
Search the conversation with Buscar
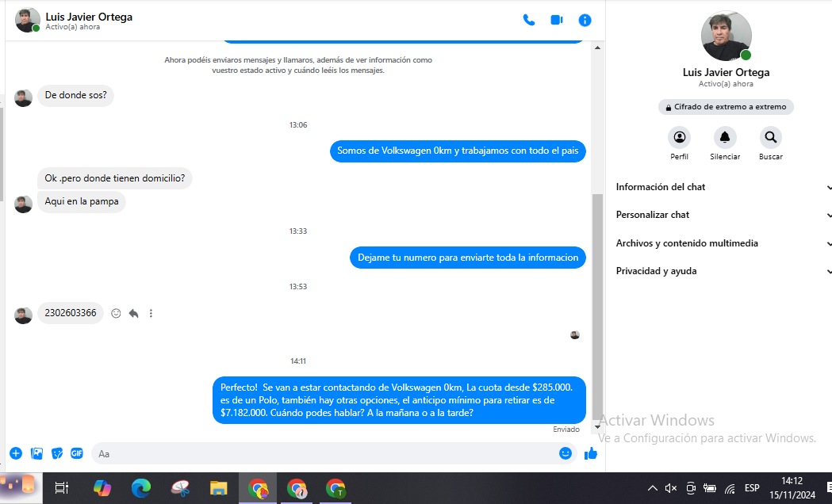point(770,137)
